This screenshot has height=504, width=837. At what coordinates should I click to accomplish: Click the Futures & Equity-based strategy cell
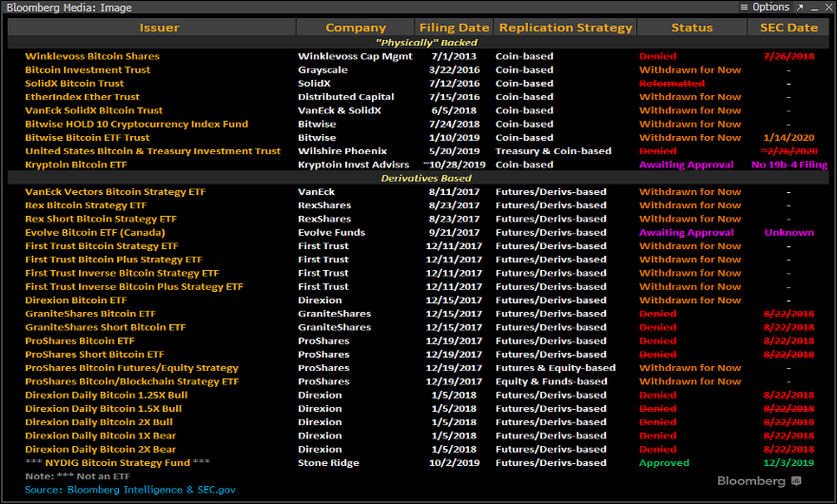pos(555,368)
